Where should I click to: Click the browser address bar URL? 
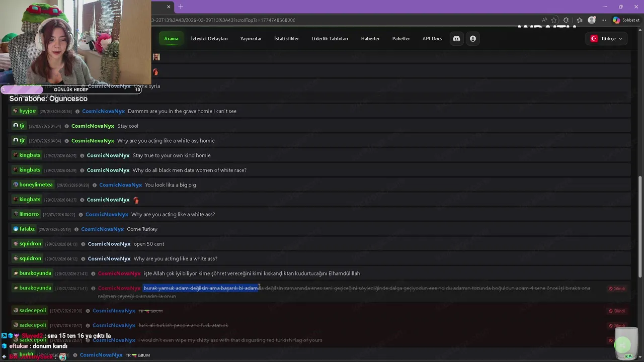(x=223, y=20)
